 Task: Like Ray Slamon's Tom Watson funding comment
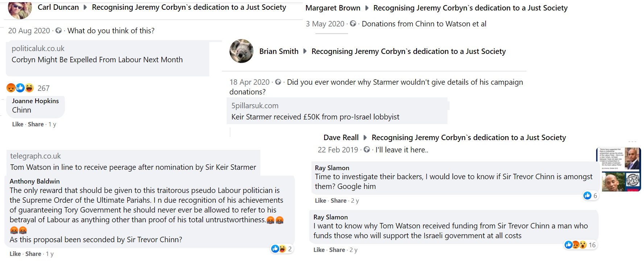point(319,250)
